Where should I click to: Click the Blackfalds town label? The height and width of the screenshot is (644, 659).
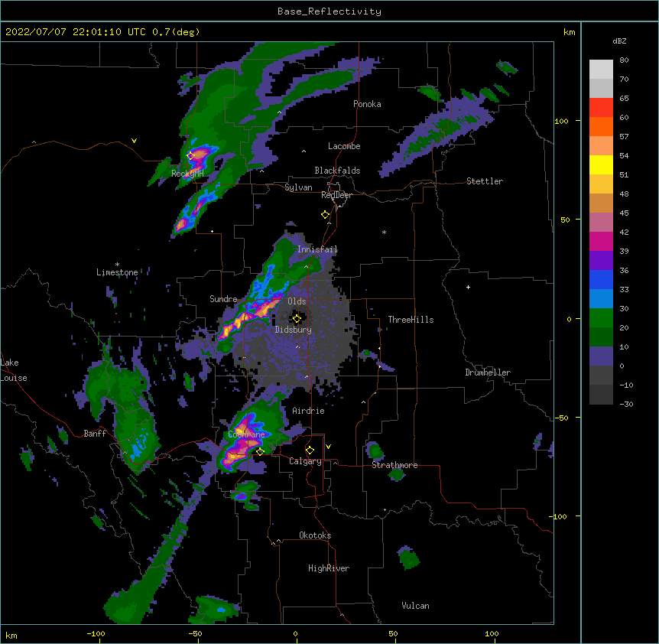pyautogui.click(x=337, y=171)
